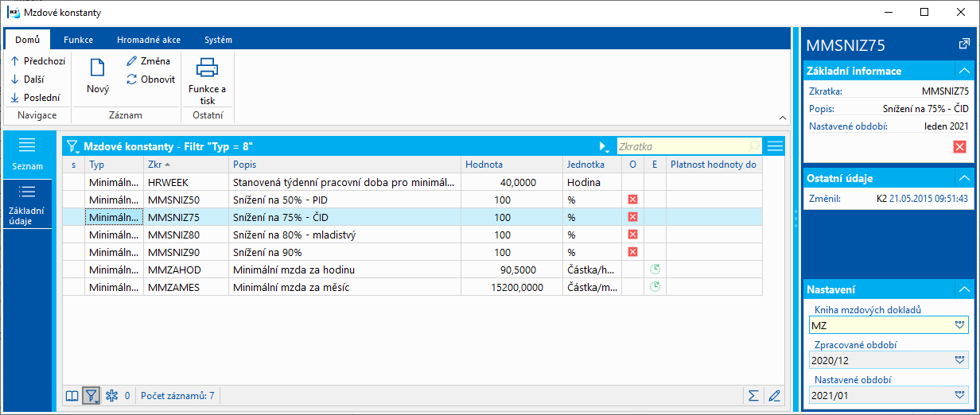Viewport: 980px width, 415px height.
Task: Open Kniha mzdových dokladů dropdown
Action: coord(959,325)
